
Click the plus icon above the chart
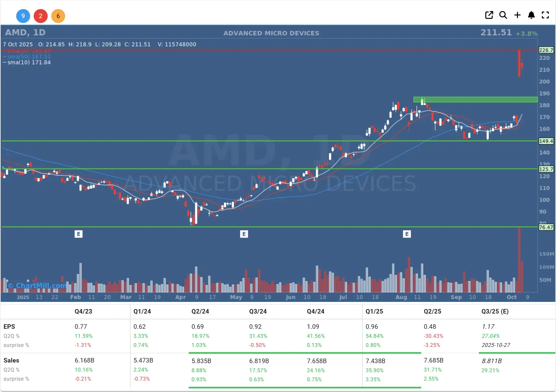pos(517,15)
